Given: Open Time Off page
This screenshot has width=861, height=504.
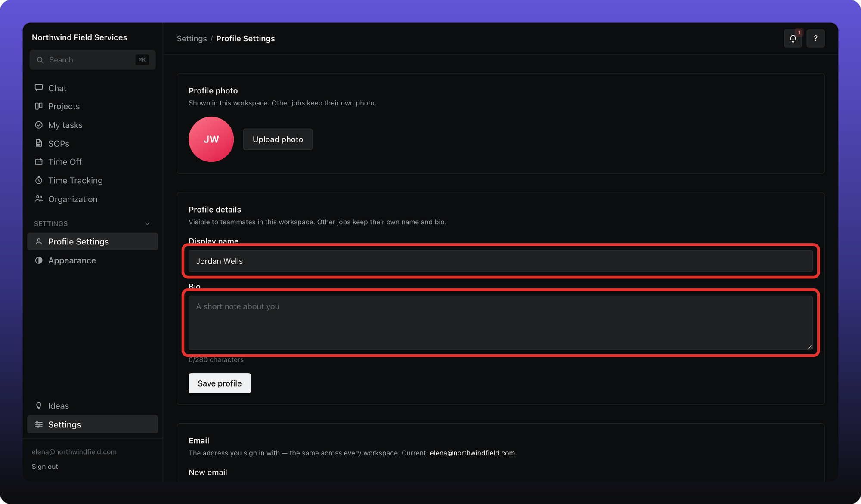Looking at the screenshot, I should click(x=93, y=162).
